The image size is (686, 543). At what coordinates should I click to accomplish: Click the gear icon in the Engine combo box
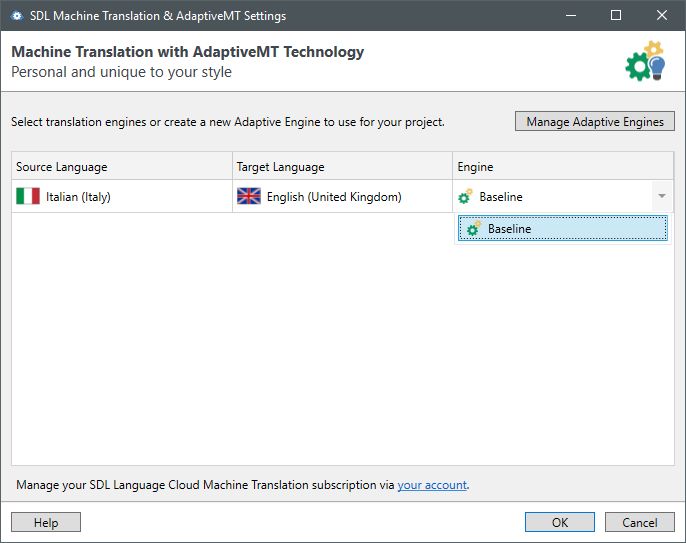pos(465,197)
